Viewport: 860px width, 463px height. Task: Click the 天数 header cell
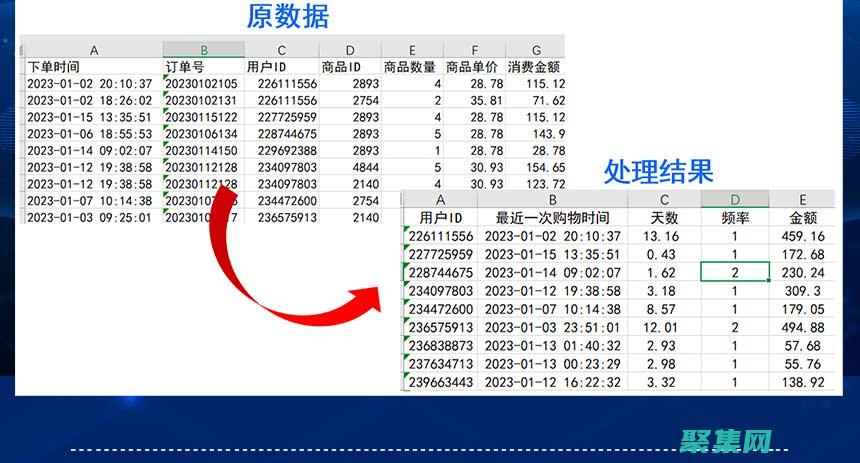pyautogui.click(x=664, y=217)
